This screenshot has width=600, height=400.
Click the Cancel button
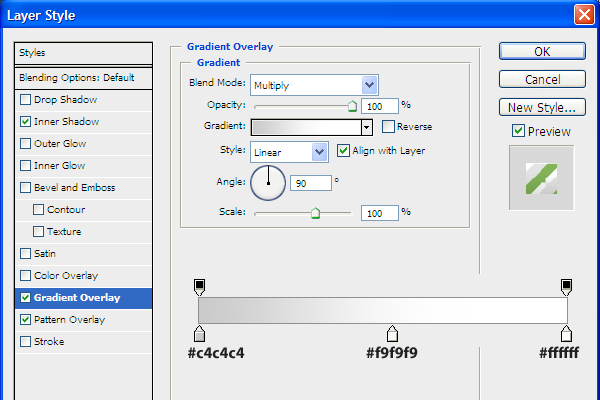[x=542, y=79]
